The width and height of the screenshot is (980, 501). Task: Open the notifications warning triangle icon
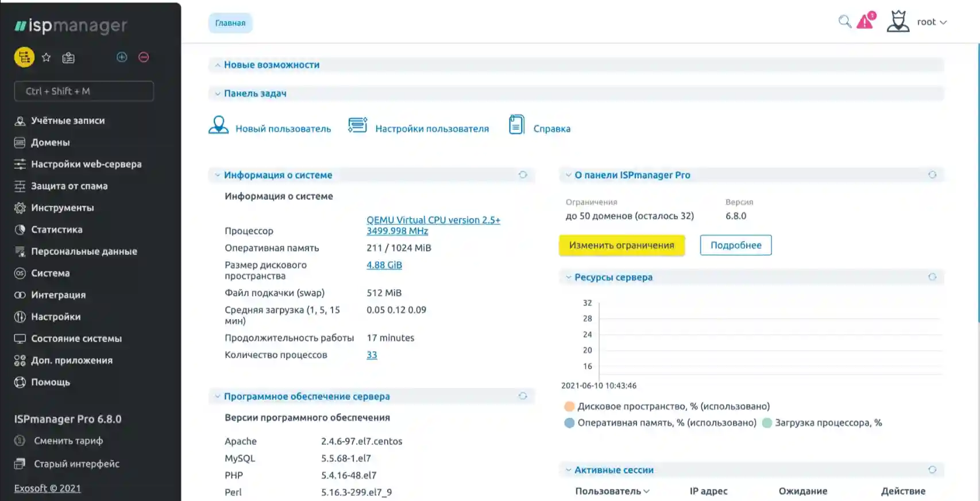point(865,22)
